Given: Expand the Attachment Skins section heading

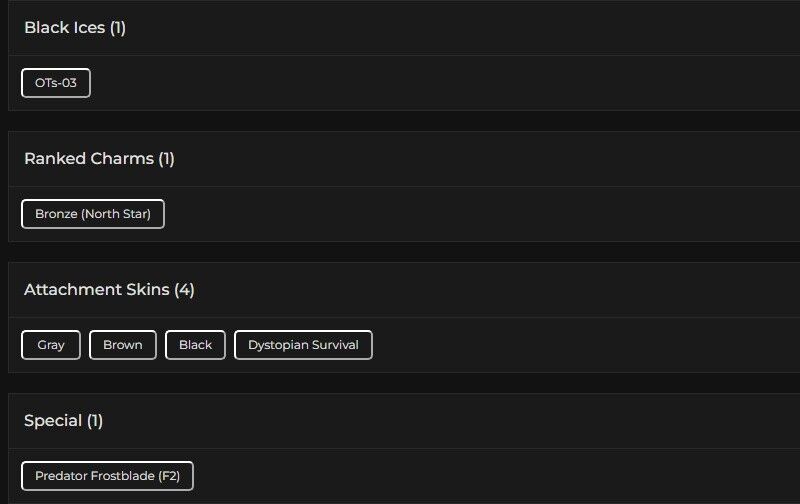Looking at the screenshot, I should pos(96,290).
